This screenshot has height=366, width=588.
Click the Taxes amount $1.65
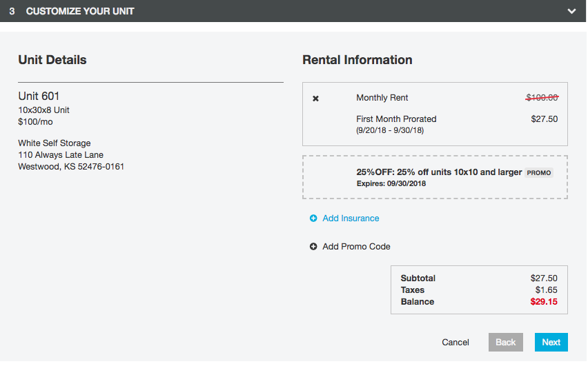(546, 290)
